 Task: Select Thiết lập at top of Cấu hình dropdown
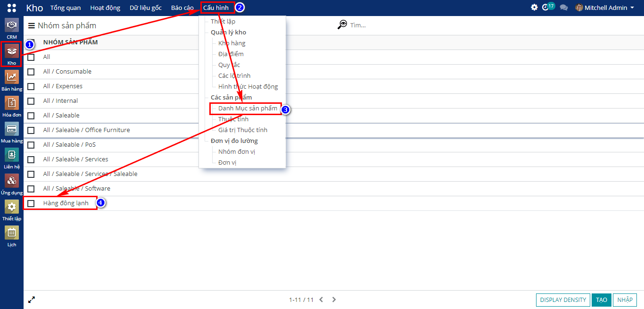coord(223,22)
